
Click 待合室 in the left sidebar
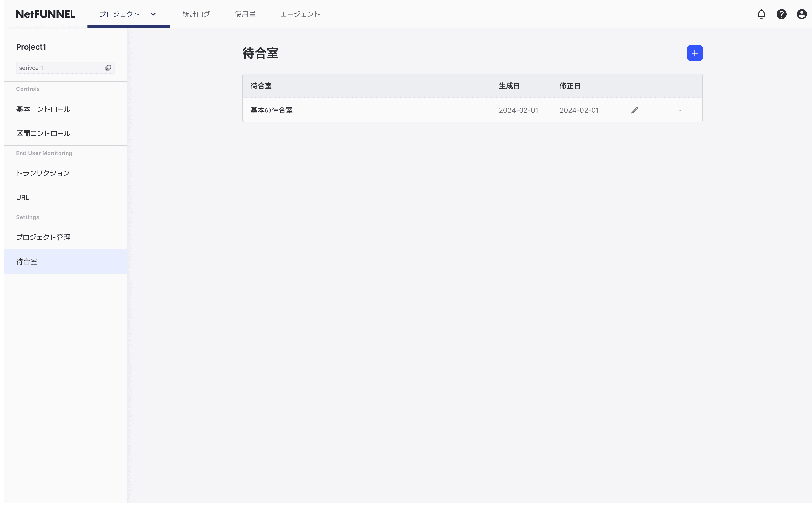[27, 262]
